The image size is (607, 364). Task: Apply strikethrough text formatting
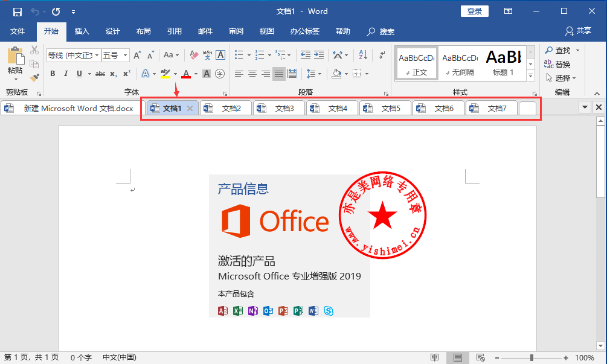coord(100,74)
